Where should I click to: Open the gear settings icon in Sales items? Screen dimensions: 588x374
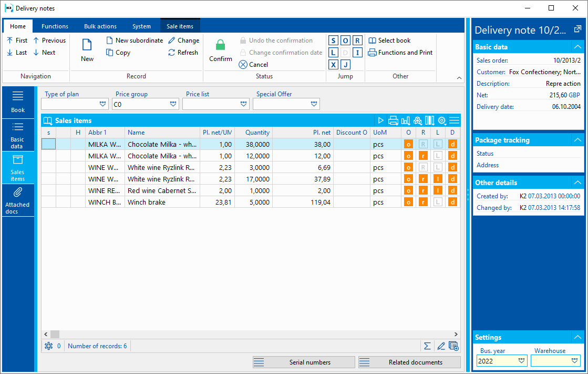point(442,120)
